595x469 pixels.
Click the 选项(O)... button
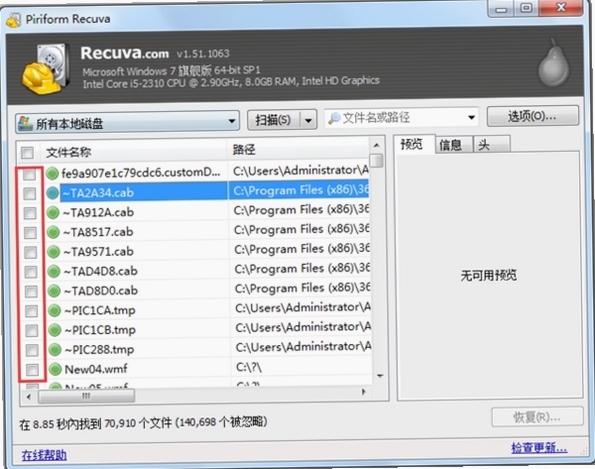click(533, 116)
